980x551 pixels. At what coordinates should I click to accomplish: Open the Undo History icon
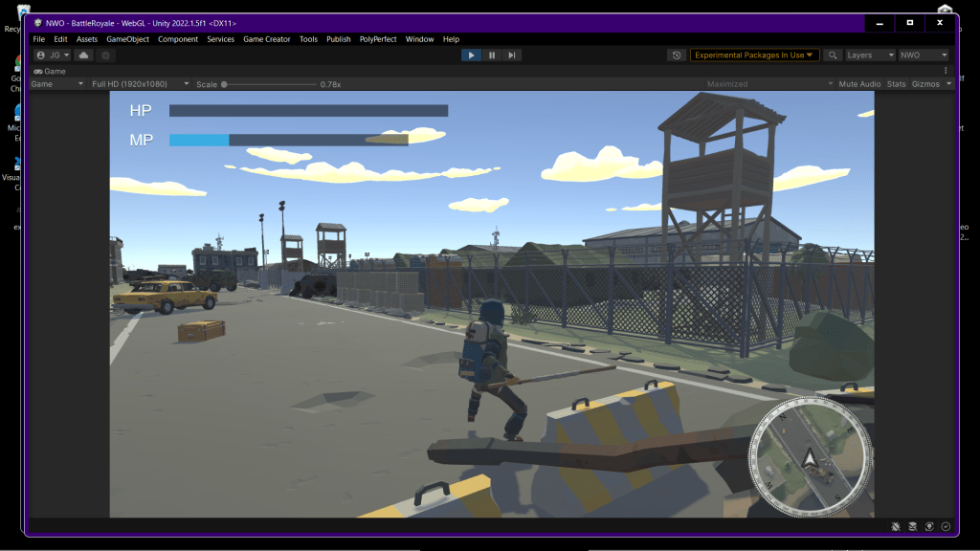point(678,55)
